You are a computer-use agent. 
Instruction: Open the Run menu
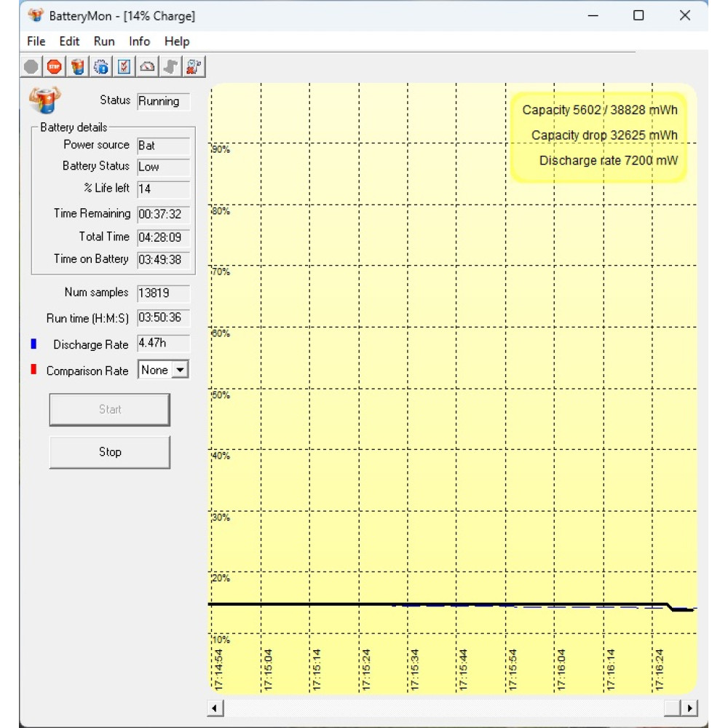point(104,41)
